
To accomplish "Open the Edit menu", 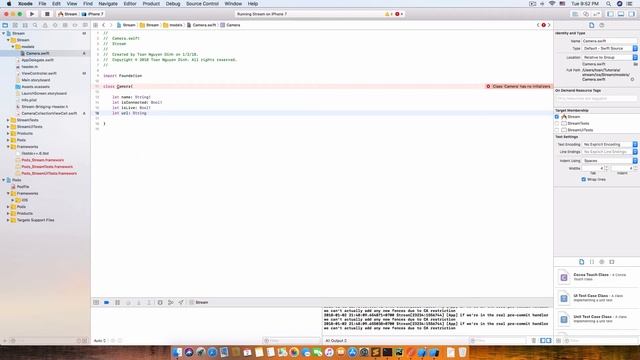I will pyautogui.click(x=56, y=4).
